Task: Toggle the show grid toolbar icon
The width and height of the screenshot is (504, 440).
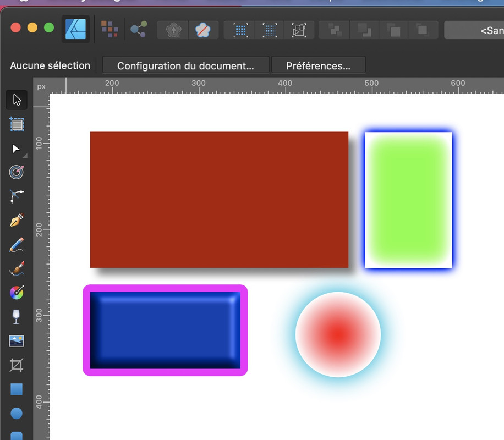Action: 240,30
